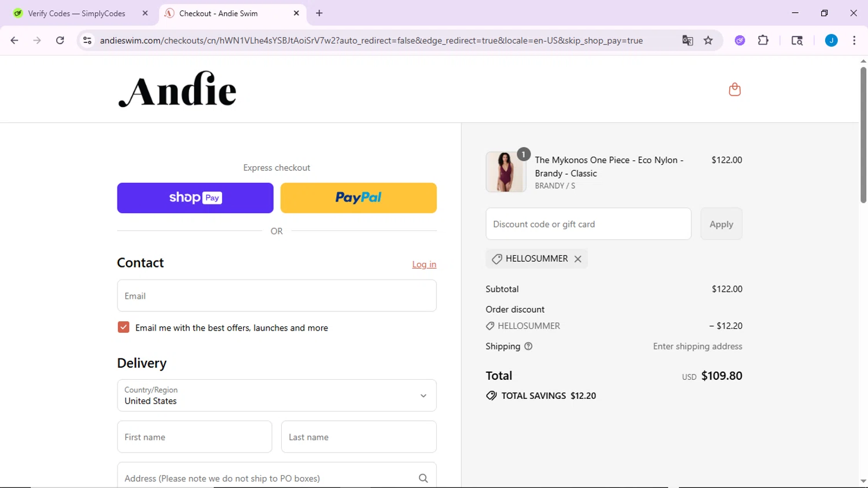Viewport: 868px width, 488px height.
Task: Bookmark this page with the star icon
Action: 708,41
